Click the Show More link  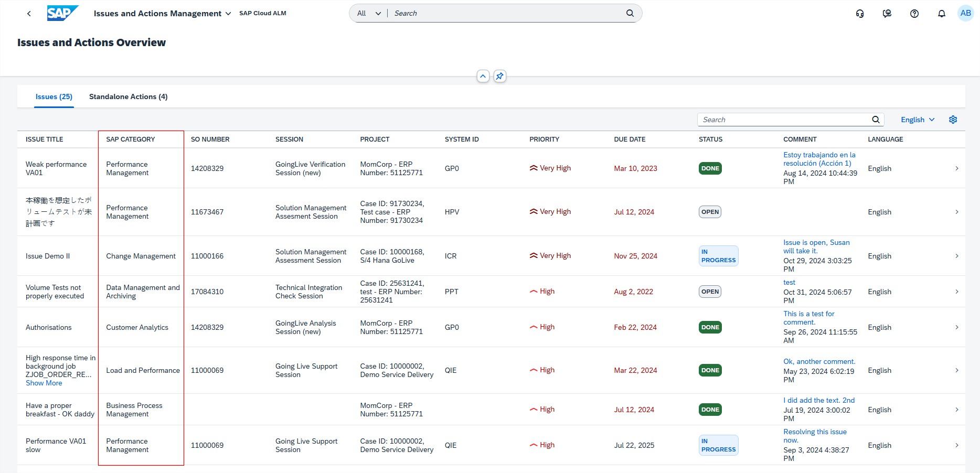pyautogui.click(x=44, y=383)
